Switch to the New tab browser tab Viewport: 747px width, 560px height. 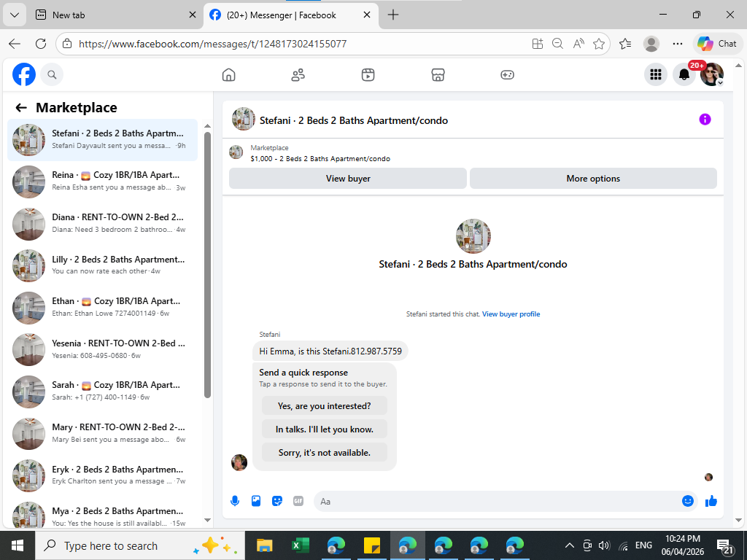[x=113, y=15]
